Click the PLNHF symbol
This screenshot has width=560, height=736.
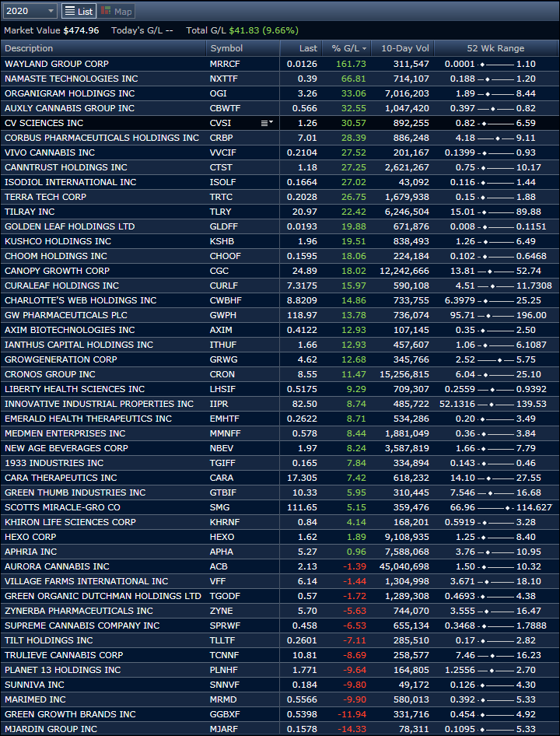223,671
